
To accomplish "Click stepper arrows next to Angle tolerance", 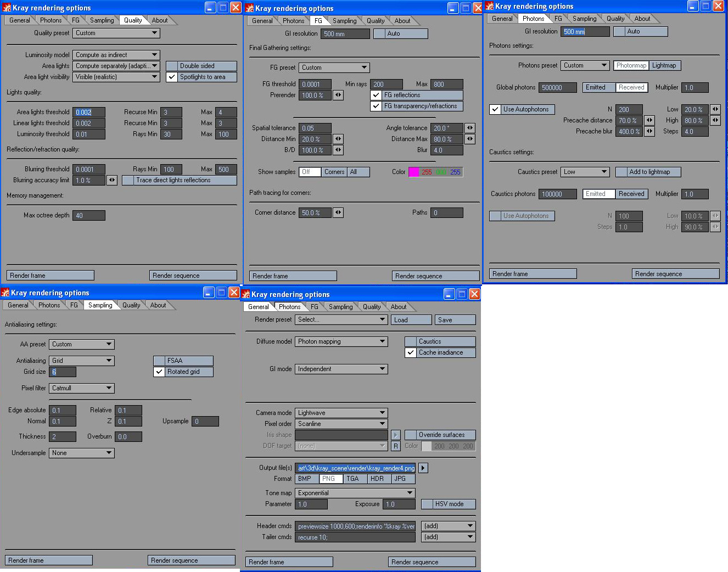I will click(470, 128).
